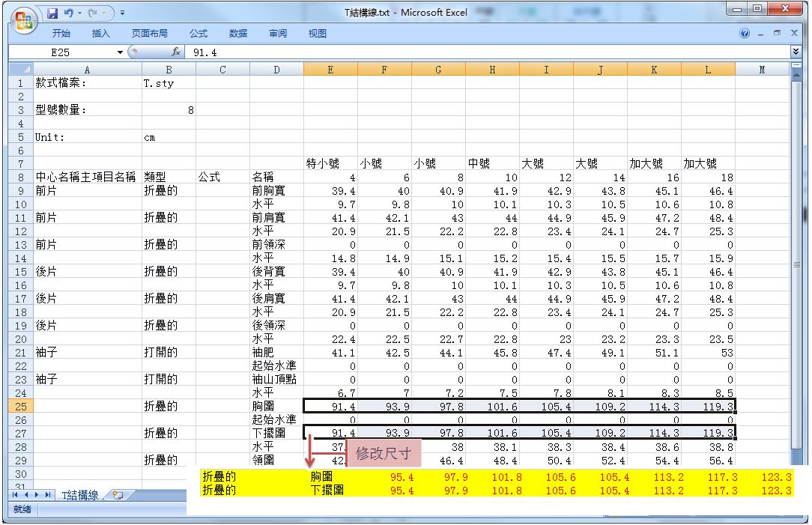The width and height of the screenshot is (812, 525).
Task: Select the T結構線 sheet tab
Action: tap(79, 495)
